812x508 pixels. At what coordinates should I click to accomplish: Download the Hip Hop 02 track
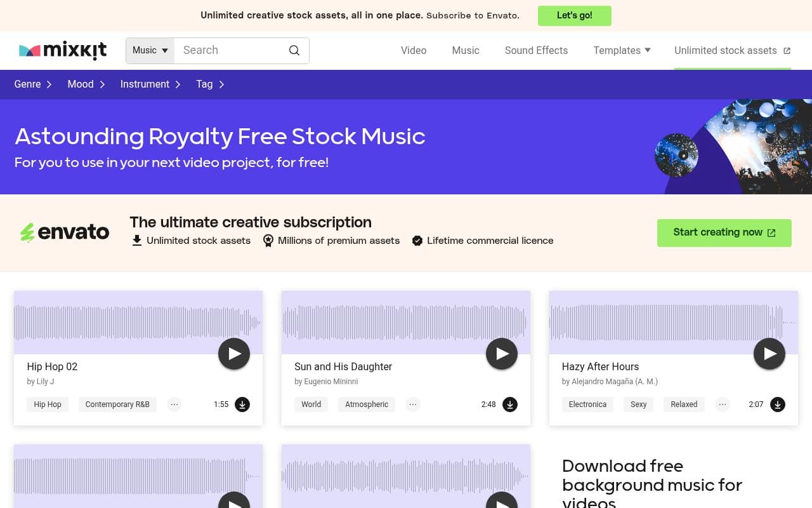click(x=242, y=404)
